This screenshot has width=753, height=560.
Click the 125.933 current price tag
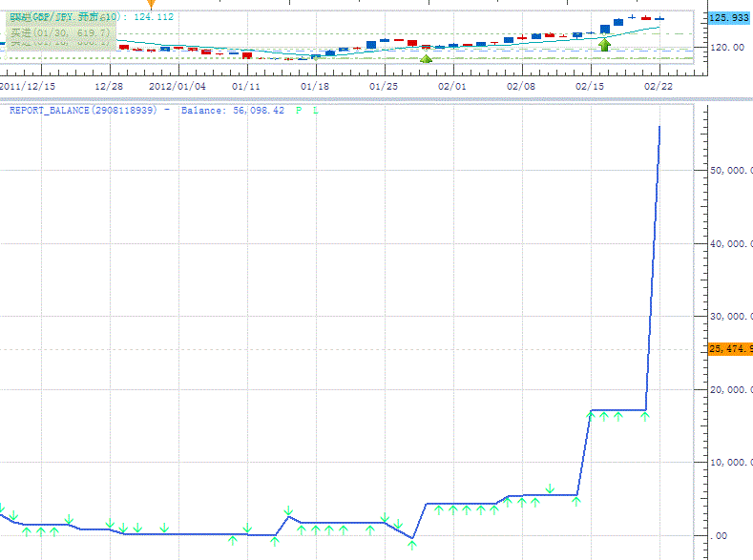click(x=730, y=18)
